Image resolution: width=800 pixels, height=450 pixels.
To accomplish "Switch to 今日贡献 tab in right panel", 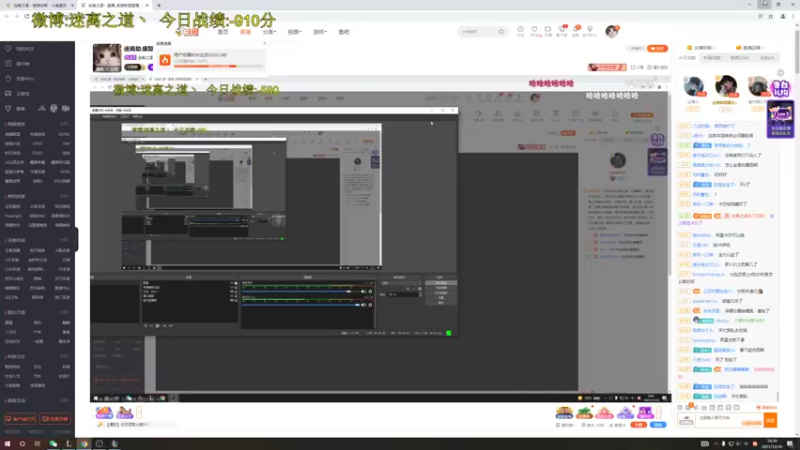I will pyautogui.click(x=687, y=58).
